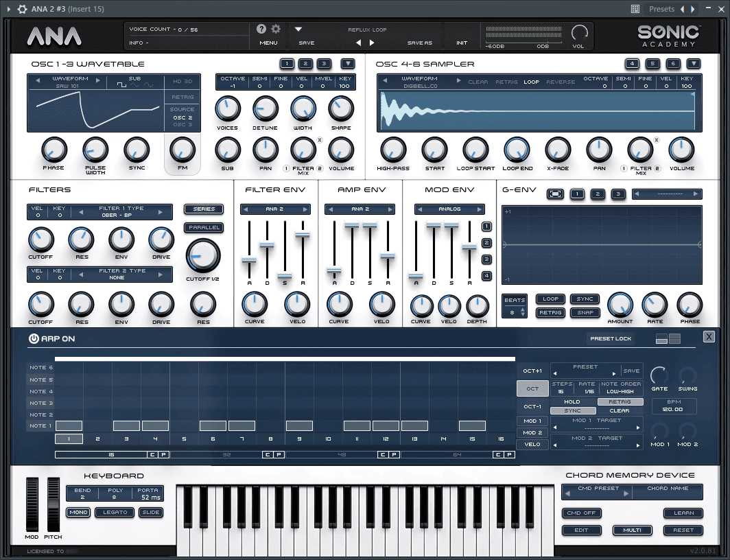Expand OSC 1-3 wavetable options arrow

(x=348, y=63)
